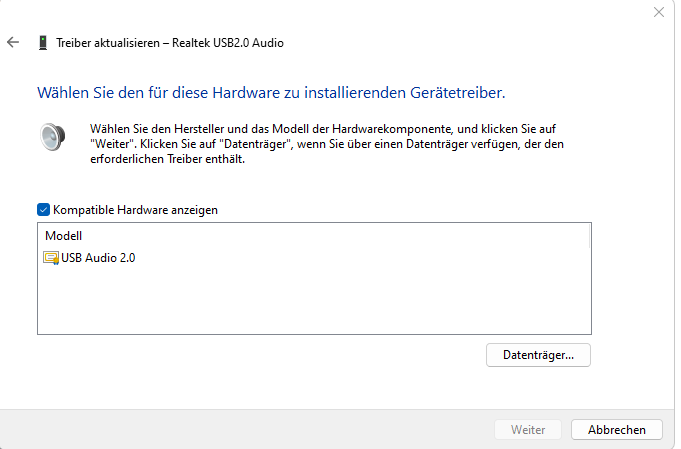Go back using the left arrow
The image size is (681, 449).
click(13, 42)
